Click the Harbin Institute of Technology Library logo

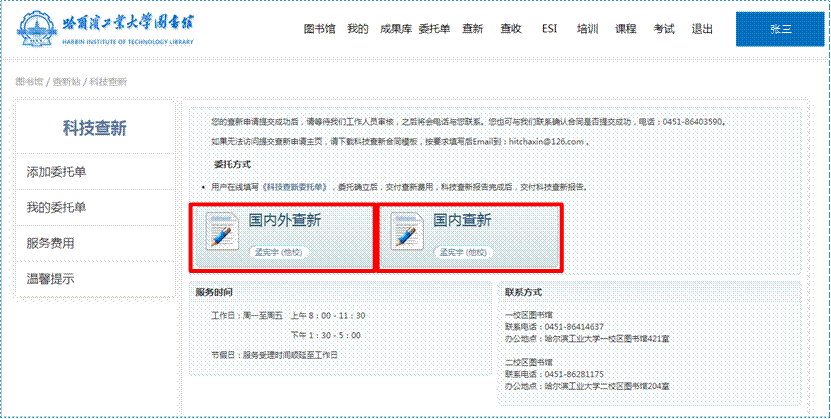coord(118,29)
